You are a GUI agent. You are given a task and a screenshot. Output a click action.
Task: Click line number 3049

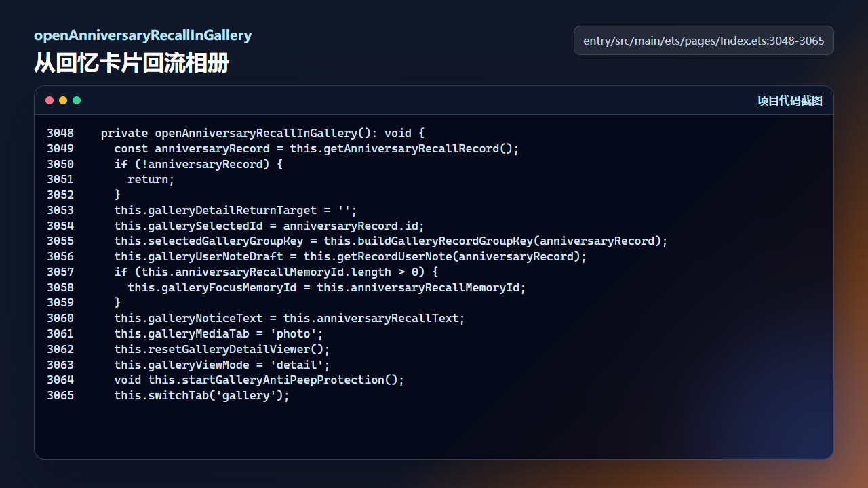tap(60, 149)
